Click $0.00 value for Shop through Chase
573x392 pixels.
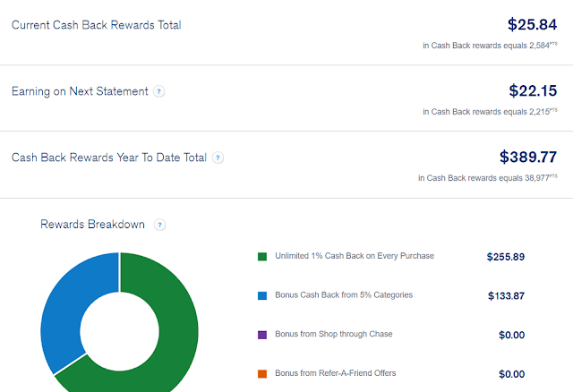tap(511, 335)
